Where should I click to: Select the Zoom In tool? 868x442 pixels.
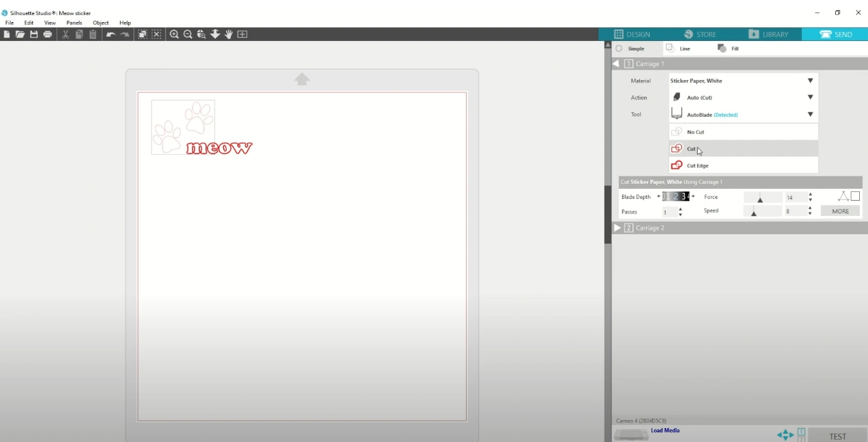pyautogui.click(x=174, y=34)
